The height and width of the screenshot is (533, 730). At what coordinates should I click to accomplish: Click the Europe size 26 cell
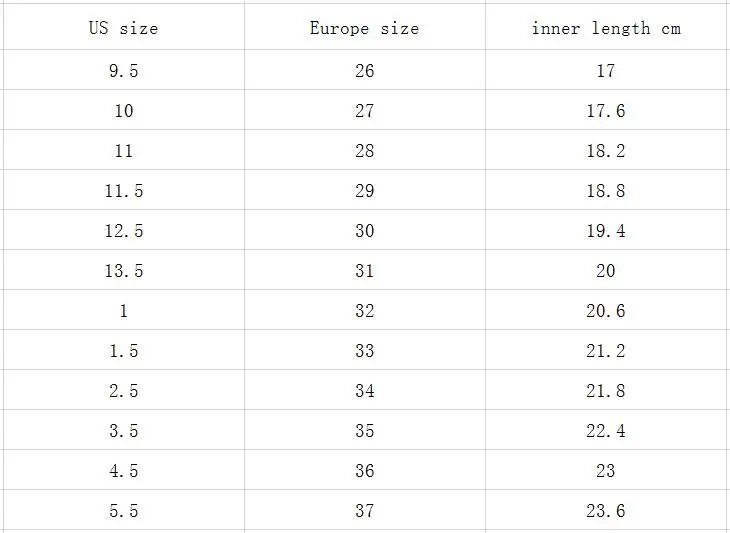point(365,70)
